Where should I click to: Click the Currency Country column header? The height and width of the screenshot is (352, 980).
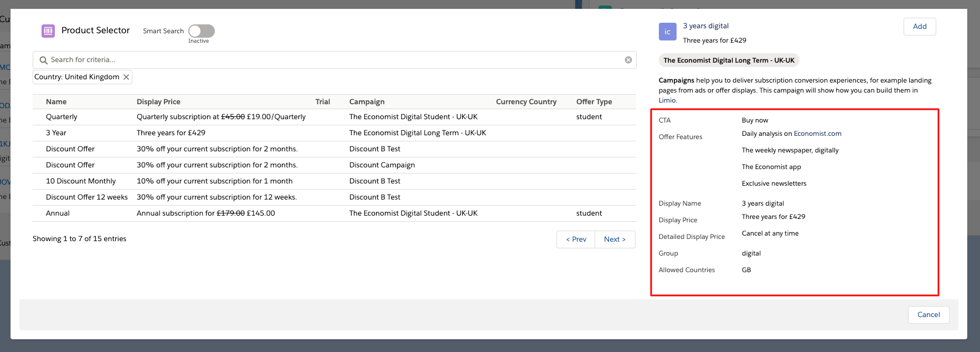(x=526, y=102)
